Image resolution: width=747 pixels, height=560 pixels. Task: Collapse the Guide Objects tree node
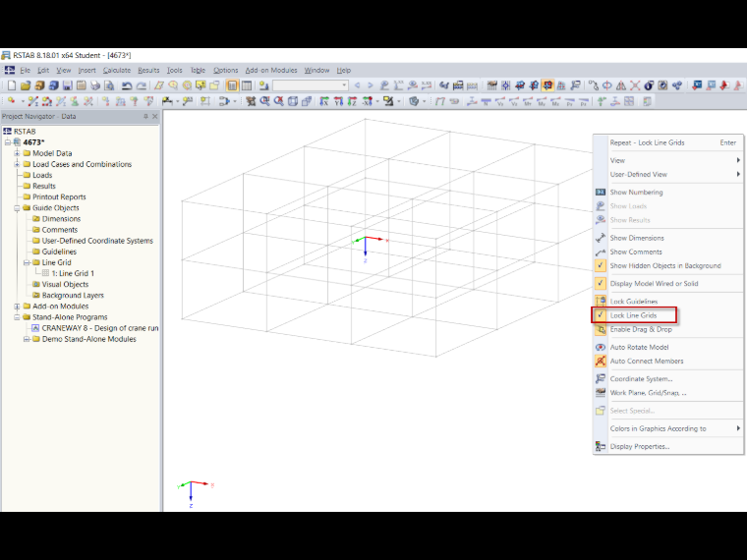(x=17, y=208)
